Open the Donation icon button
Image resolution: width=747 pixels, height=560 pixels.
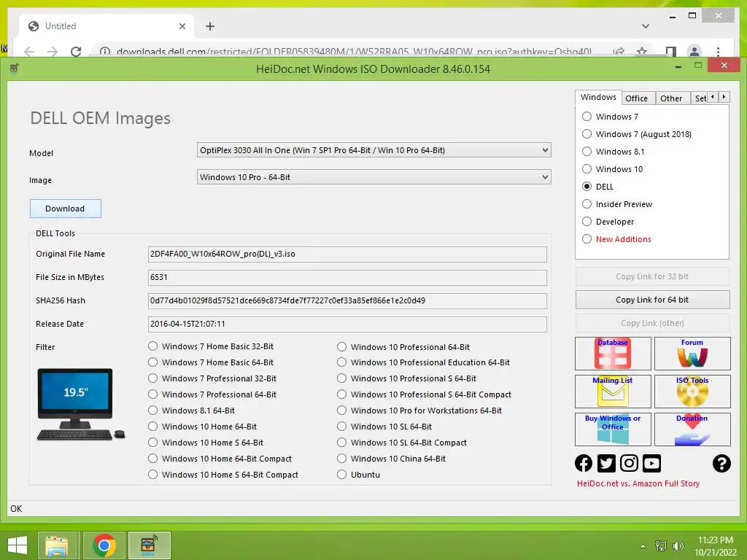(x=692, y=429)
